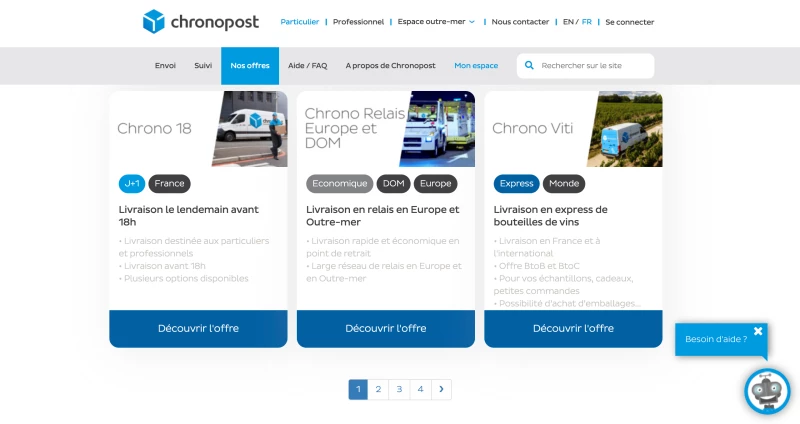
Task: Click Se connecter
Action: pos(630,22)
